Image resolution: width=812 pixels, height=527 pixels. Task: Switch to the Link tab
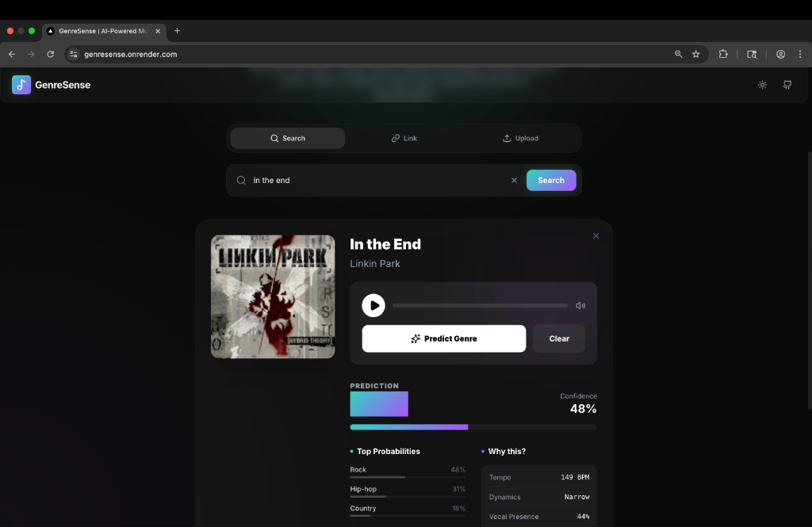click(x=404, y=139)
